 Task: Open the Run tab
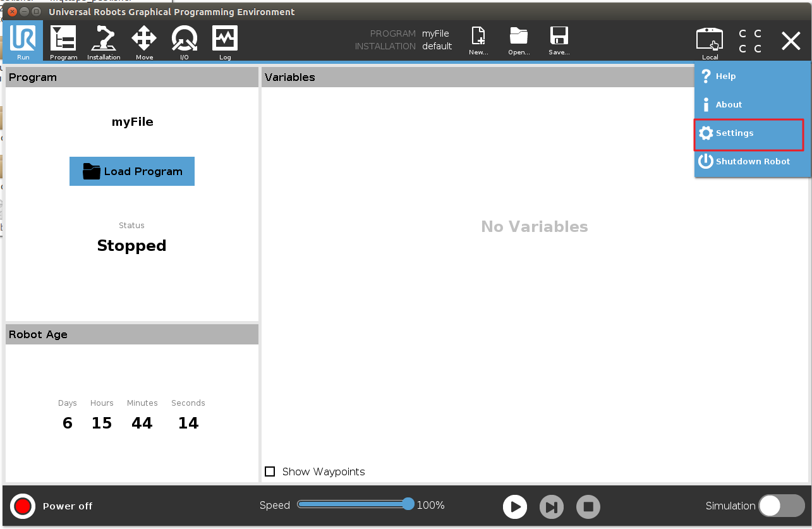[x=23, y=41]
